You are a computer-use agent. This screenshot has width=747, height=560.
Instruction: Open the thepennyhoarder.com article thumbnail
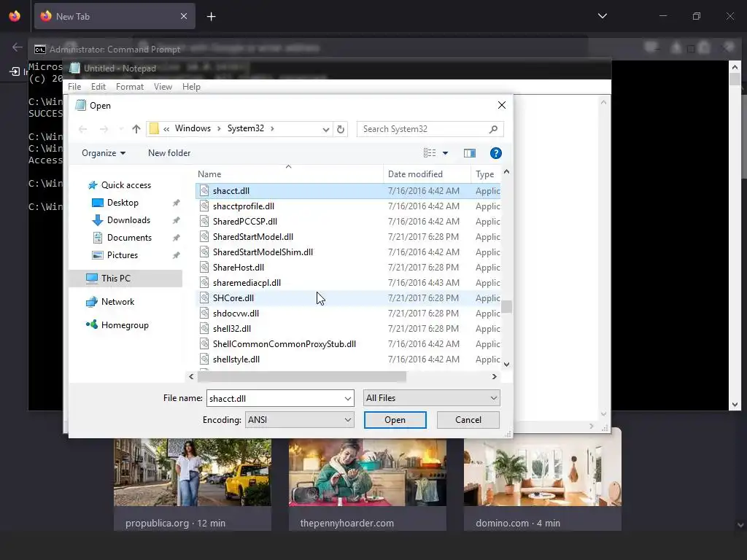368,472
